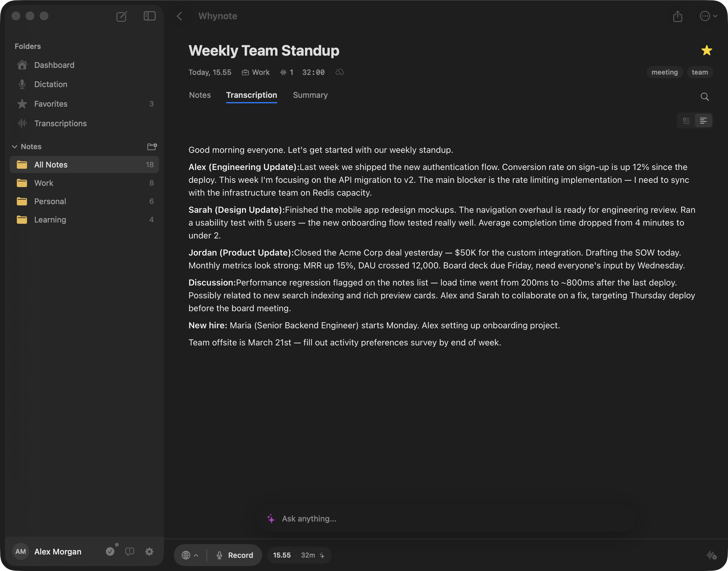Click the cloud sync off icon

[x=340, y=72]
